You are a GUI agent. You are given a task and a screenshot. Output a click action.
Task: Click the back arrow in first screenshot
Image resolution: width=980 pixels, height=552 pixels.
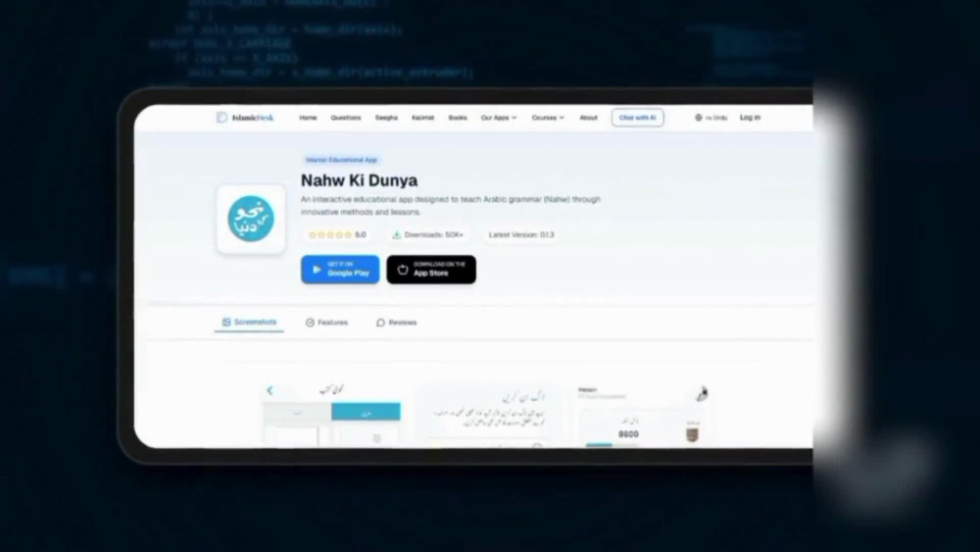point(270,390)
